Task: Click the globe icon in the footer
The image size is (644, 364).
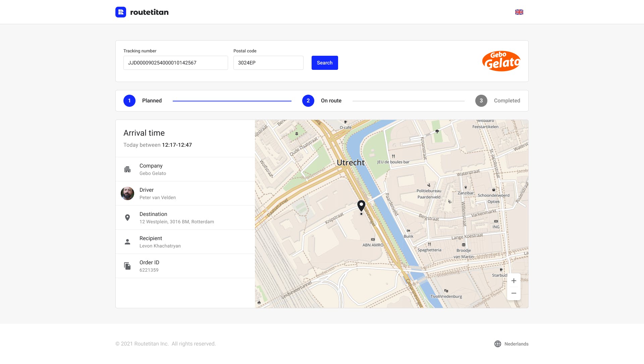Action: [498, 344]
